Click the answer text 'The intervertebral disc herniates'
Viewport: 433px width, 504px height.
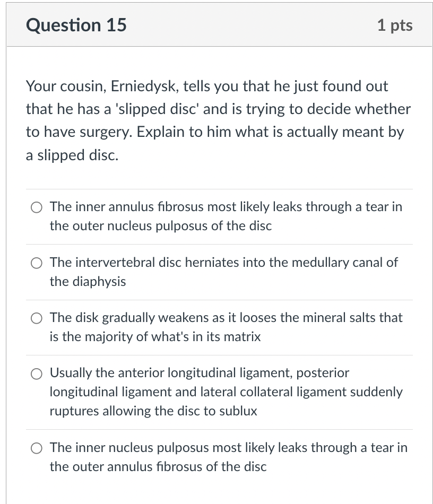click(223, 272)
